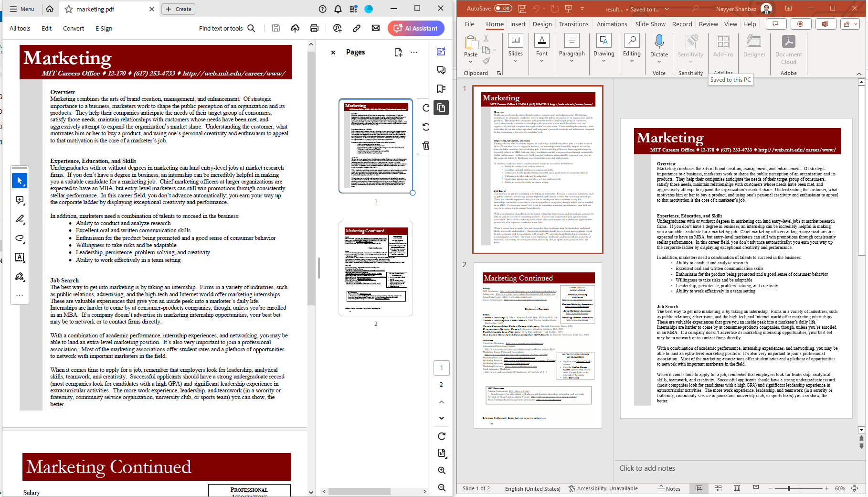
Task: Delete the selected page with trash icon
Action: [x=426, y=145]
